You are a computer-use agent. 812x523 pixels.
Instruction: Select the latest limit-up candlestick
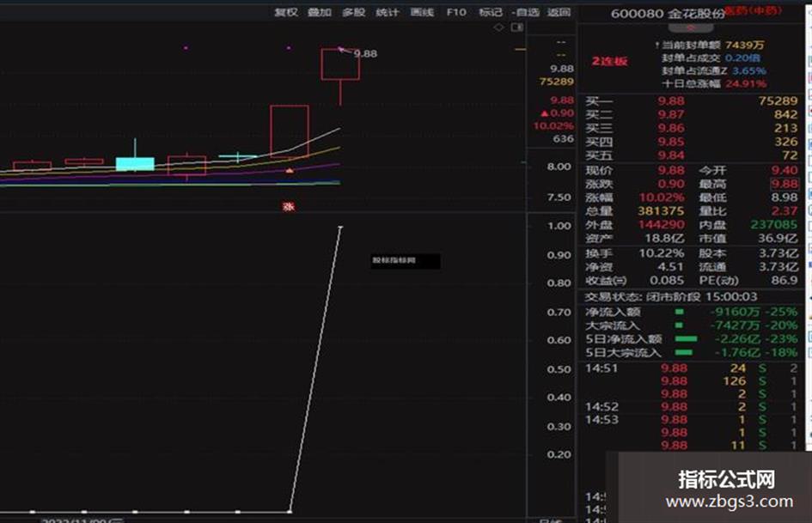[340, 64]
